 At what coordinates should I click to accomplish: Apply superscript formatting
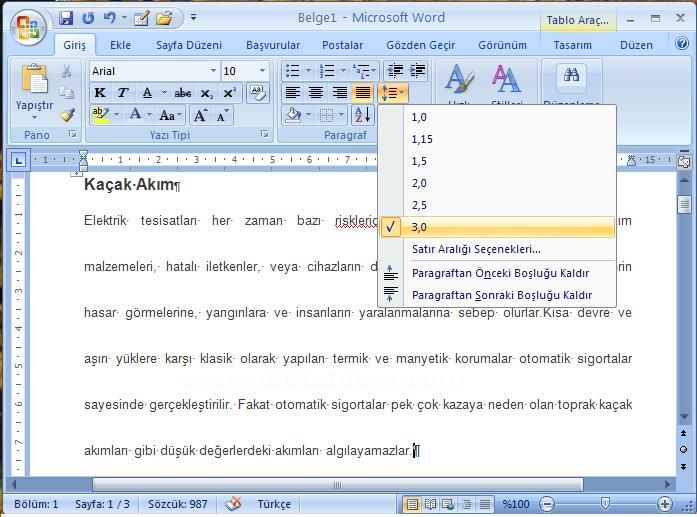coord(229,93)
